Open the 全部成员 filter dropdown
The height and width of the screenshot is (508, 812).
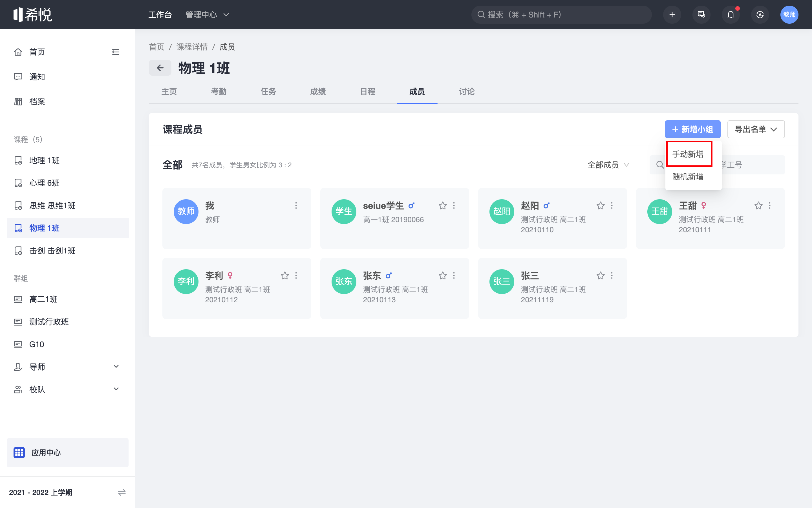pyautogui.click(x=608, y=165)
